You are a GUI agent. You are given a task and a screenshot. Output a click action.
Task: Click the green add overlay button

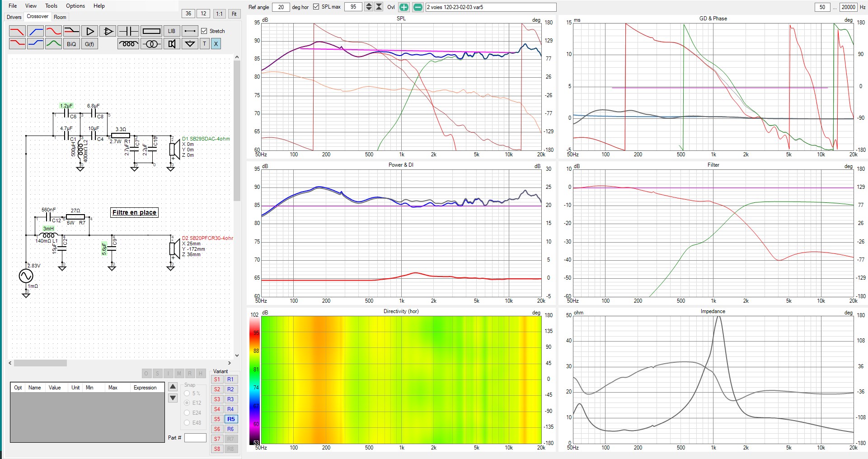click(x=404, y=7)
